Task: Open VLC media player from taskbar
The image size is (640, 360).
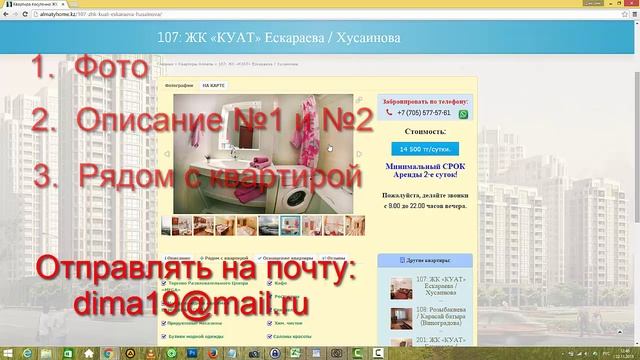Action: pos(151,353)
